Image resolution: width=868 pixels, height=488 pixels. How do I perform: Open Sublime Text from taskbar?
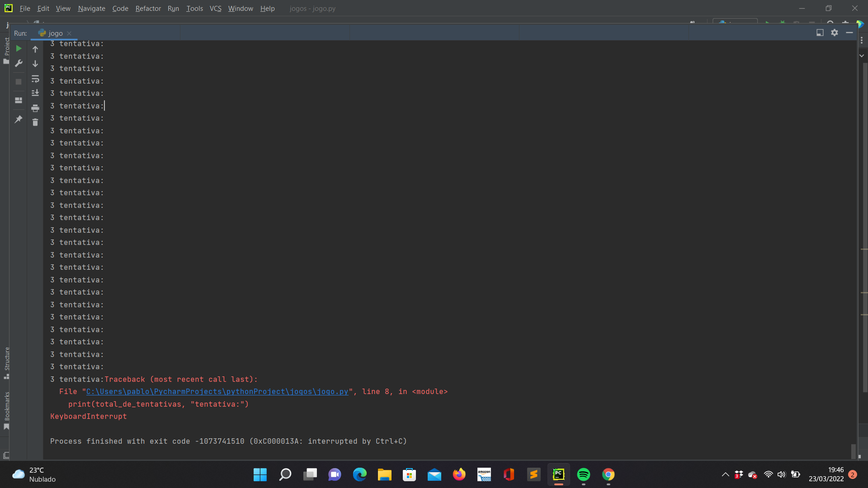click(534, 474)
